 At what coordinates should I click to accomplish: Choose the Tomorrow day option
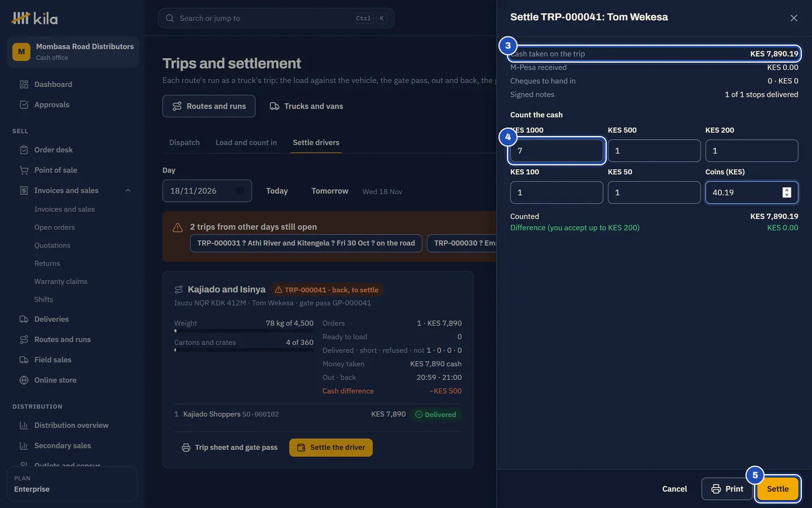pos(330,191)
